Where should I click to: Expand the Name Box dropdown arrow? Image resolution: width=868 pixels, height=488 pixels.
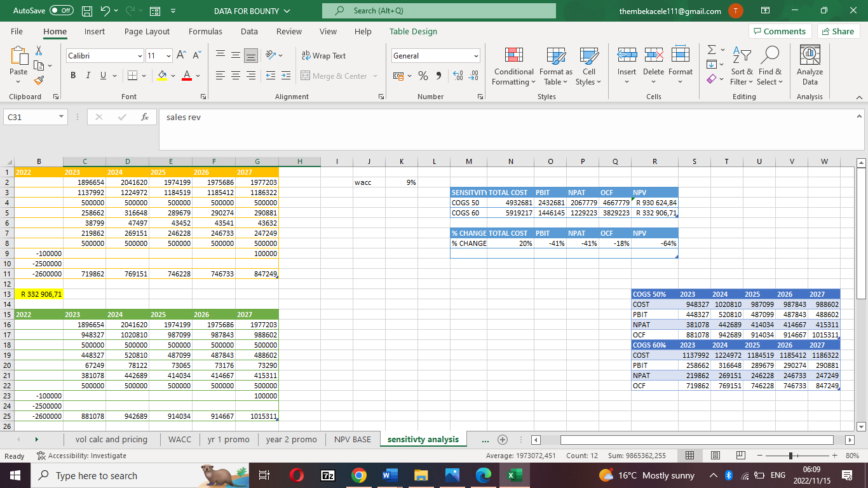[60, 117]
